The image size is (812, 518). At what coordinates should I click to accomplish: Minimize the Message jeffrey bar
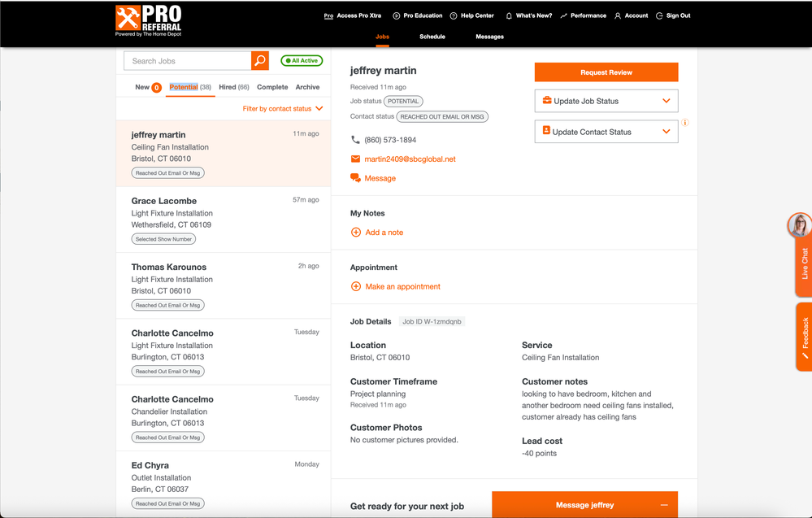point(664,505)
